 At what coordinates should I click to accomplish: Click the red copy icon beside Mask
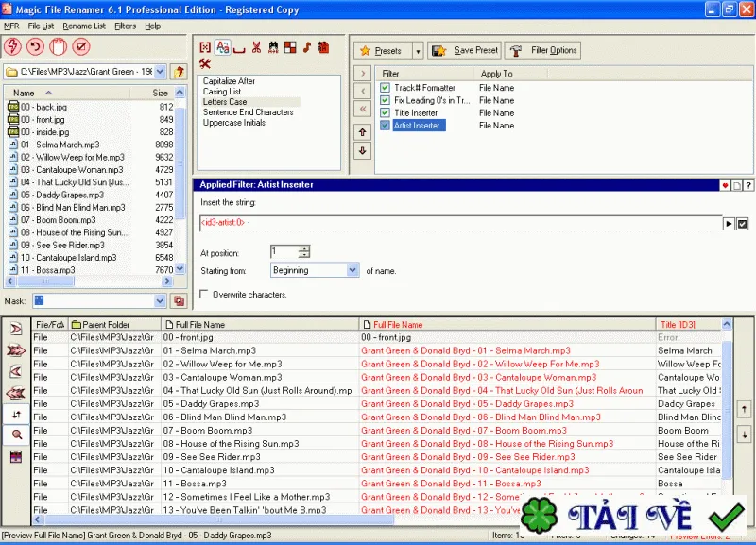pyautogui.click(x=180, y=301)
